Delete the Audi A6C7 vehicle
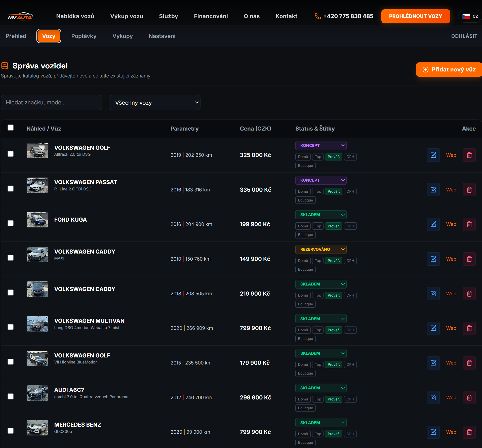Image resolution: width=482 pixels, height=448 pixels. (469, 397)
